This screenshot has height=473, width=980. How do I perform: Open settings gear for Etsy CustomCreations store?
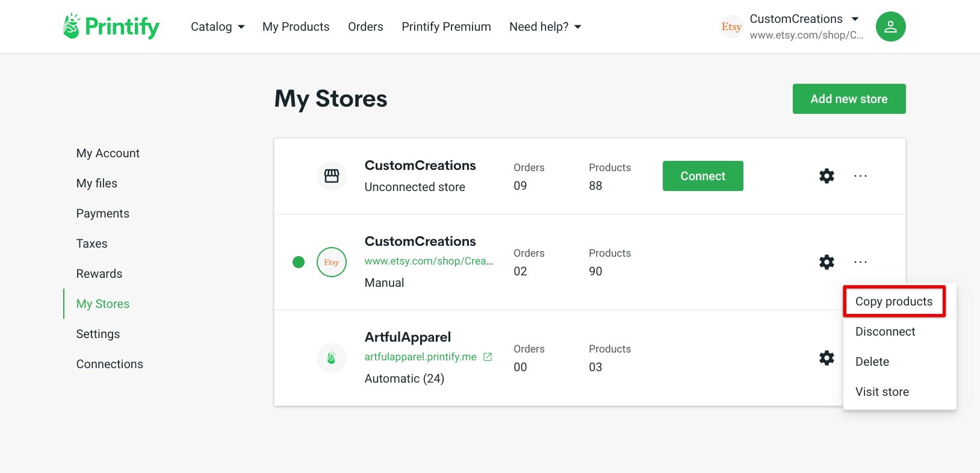click(x=827, y=262)
